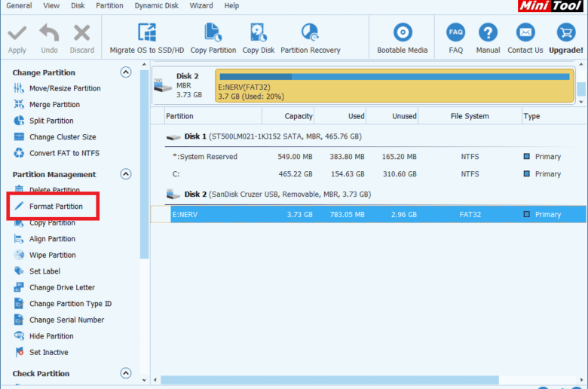
Task: Start Partition Recovery
Action: (310, 38)
